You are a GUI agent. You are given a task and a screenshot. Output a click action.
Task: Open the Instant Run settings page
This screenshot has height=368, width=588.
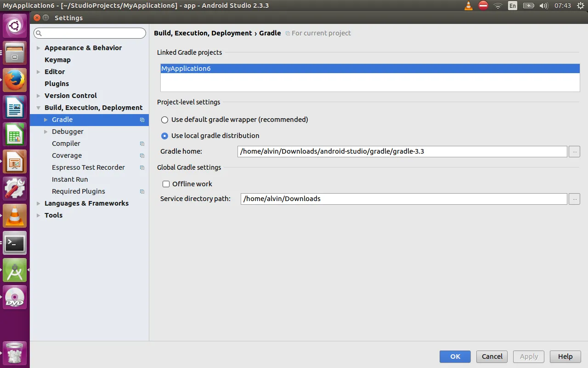coord(70,179)
